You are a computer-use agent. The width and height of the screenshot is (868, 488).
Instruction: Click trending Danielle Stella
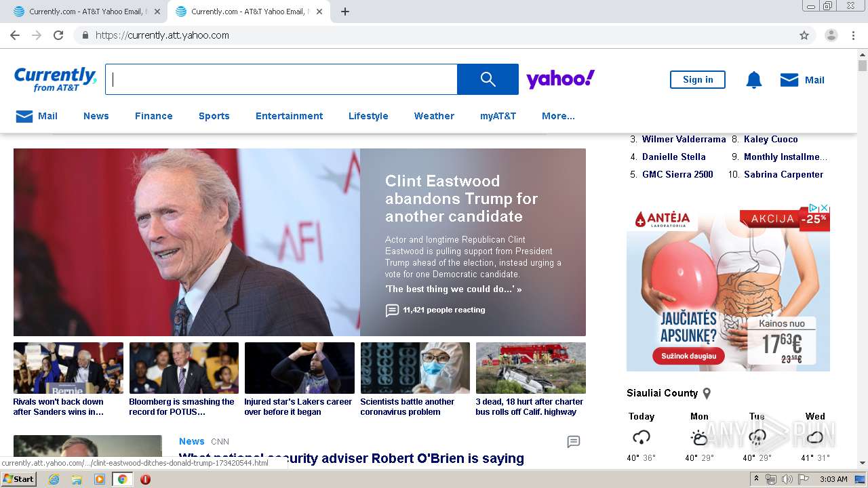674,157
